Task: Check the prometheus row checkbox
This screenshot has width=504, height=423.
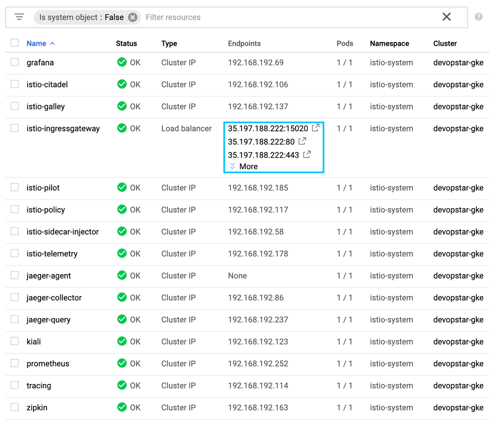Action: pos(15,363)
